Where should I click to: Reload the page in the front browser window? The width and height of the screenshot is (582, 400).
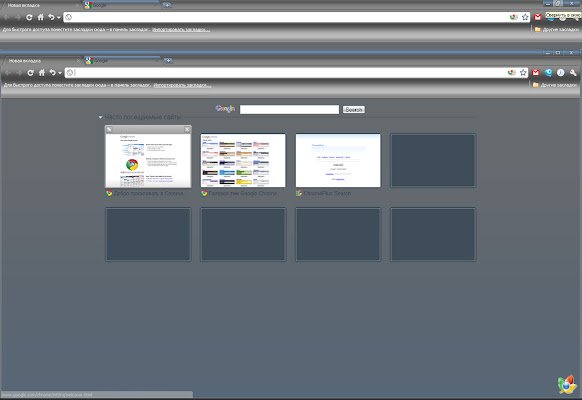(x=30, y=73)
